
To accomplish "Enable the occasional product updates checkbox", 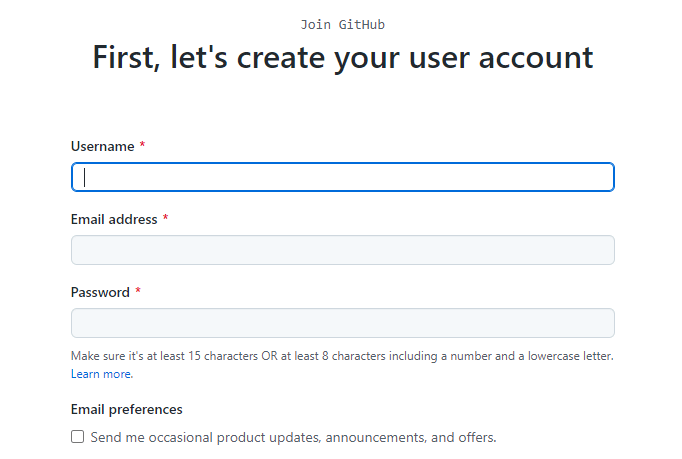I will (x=77, y=436).
